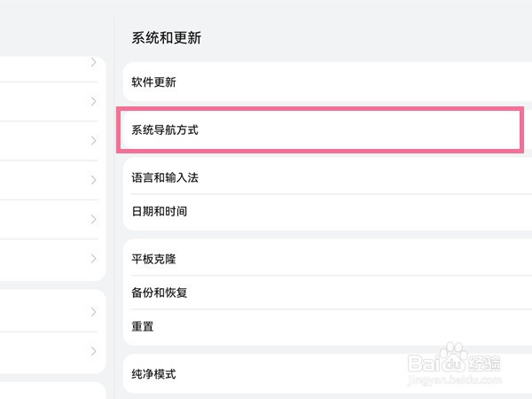
Task: Select the 平板克隆 tablet clone entry
Action: pyautogui.click(x=327, y=259)
